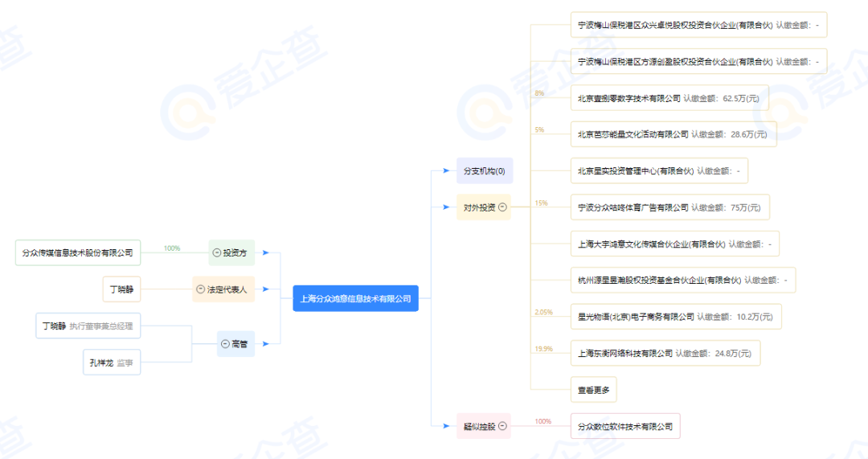The height and width of the screenshot is (459, 868).
Task: Open 宁波梅山保税港区众兴卓悦股权投资合伙企业 node
Action: click(x=698, y=25)
